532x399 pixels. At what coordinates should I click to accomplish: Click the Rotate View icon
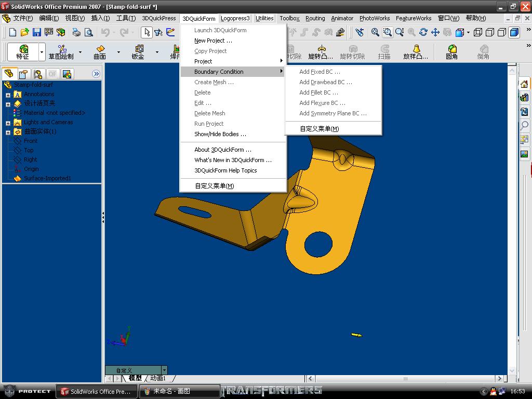[423, 32]
